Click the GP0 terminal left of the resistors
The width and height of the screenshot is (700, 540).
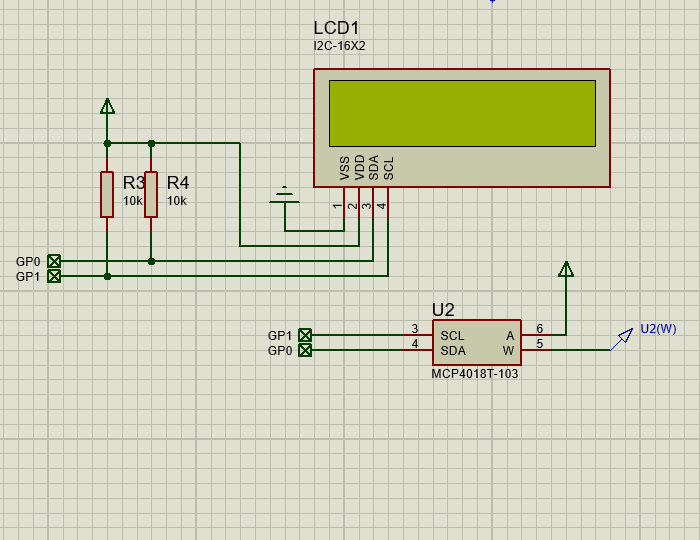click(x=54, y=261)
